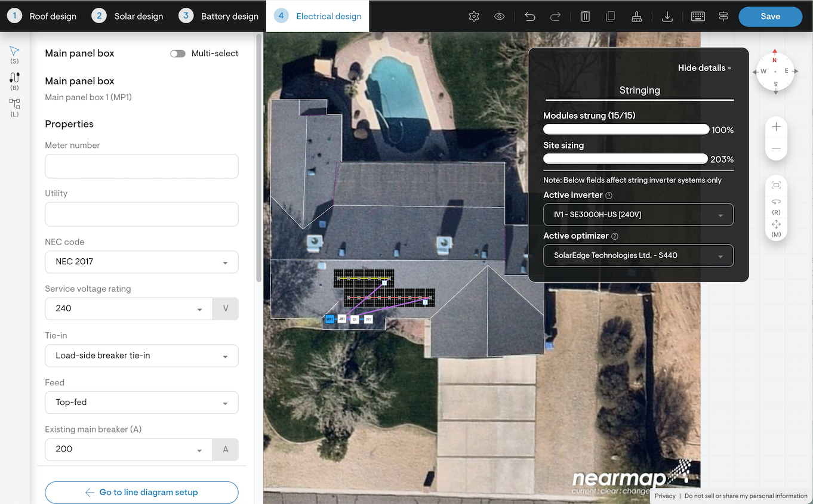Viewport: 813px width, 504px height.
Task: Click the Meter number input field
Action: click(x=141, y=166)
